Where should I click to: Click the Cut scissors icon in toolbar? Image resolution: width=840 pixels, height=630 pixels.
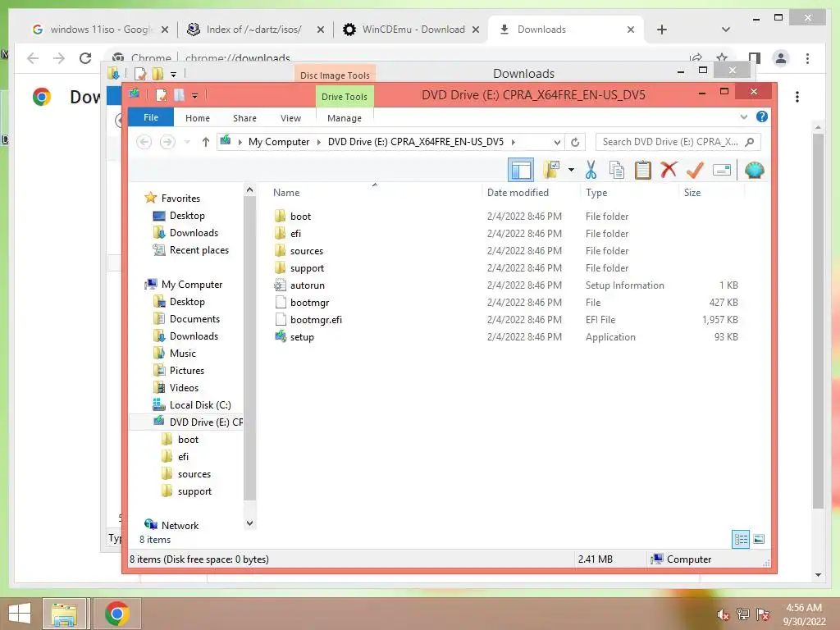(x=591, y=171)
